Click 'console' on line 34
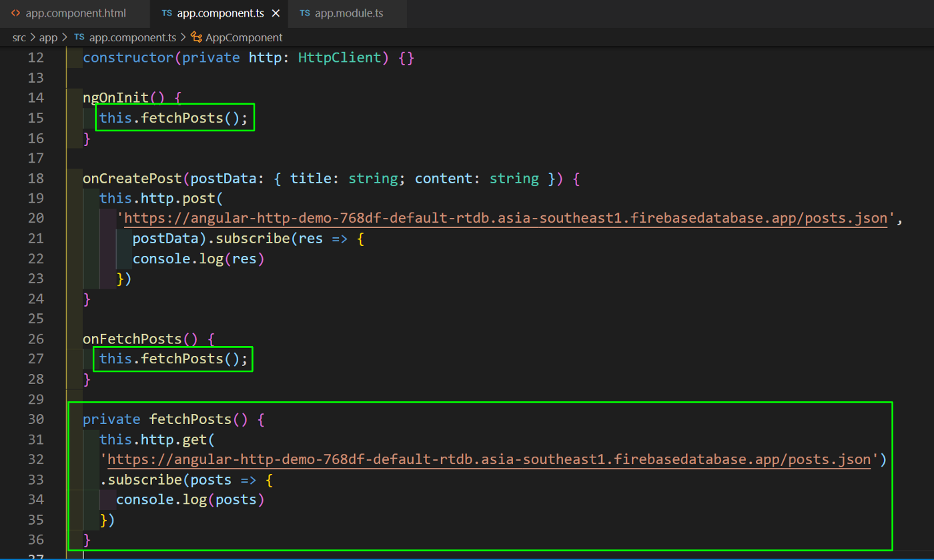 tap(145, 499)
